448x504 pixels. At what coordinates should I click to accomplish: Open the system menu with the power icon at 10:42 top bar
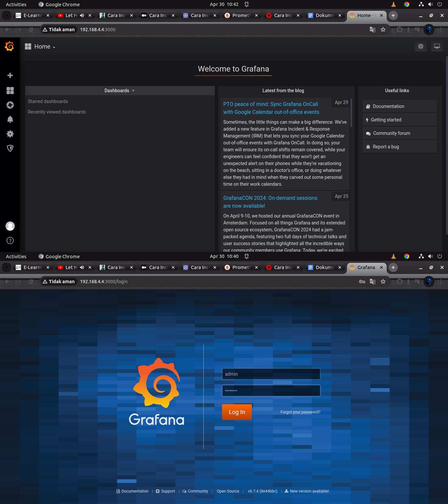tap(440, 4)
